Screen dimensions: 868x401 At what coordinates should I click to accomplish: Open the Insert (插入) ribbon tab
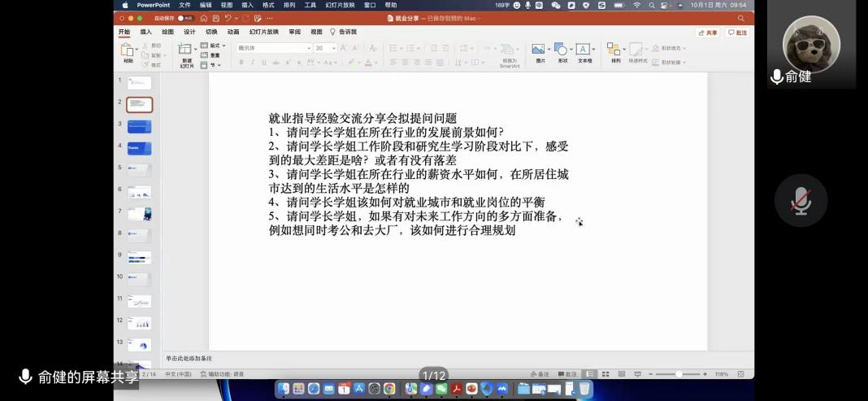tap(145, 32)
